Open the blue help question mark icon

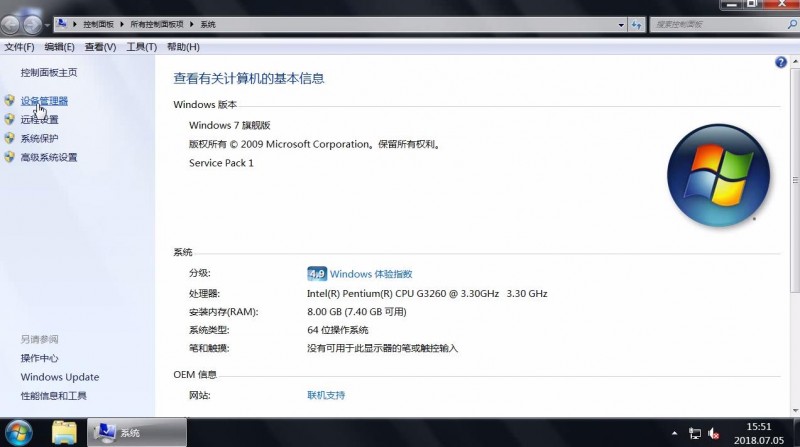pyautogui.click(x=781, y=62)
